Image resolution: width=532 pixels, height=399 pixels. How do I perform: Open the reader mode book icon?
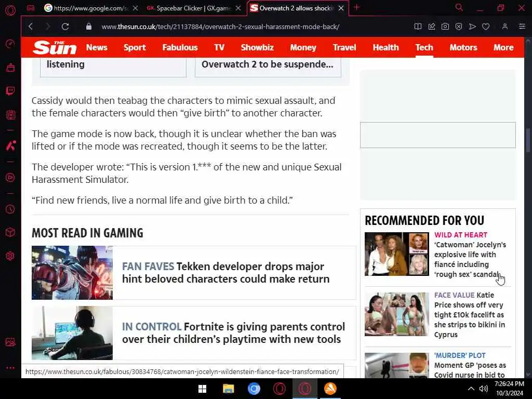tap(418, 26)
